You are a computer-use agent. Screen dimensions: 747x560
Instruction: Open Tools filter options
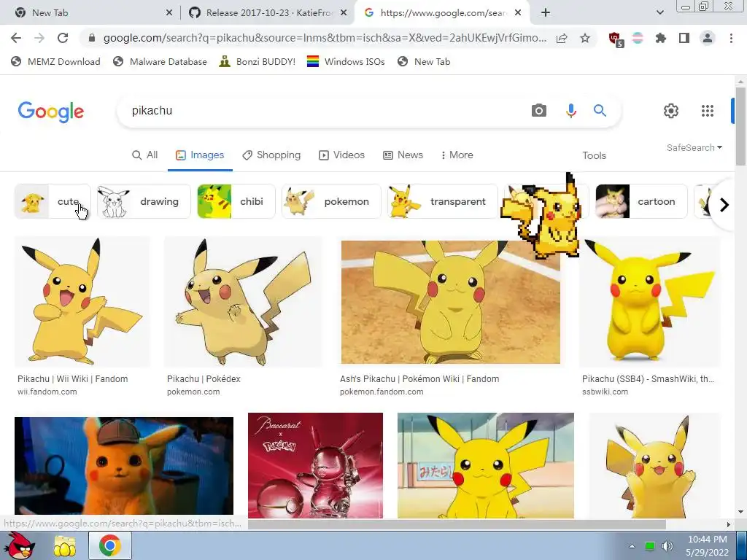pyautogui.click(x=594, y=156)
